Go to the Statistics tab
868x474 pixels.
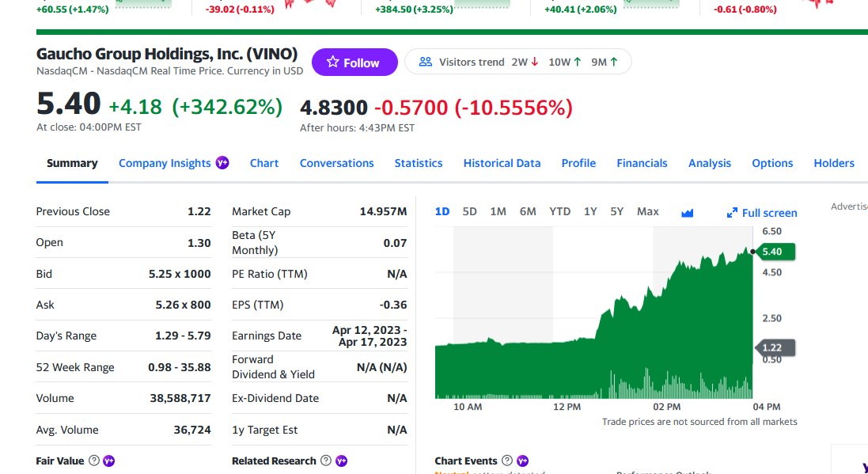click(x=419, y=163)
